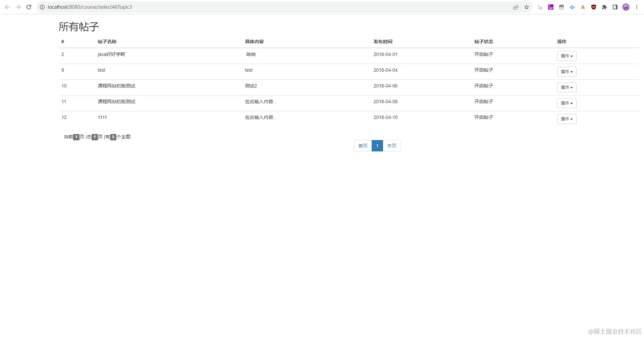The height and width of the screenshot is (337, 644).
Task: Click the 发布时间 column header
Action: (x=383, y=42)
